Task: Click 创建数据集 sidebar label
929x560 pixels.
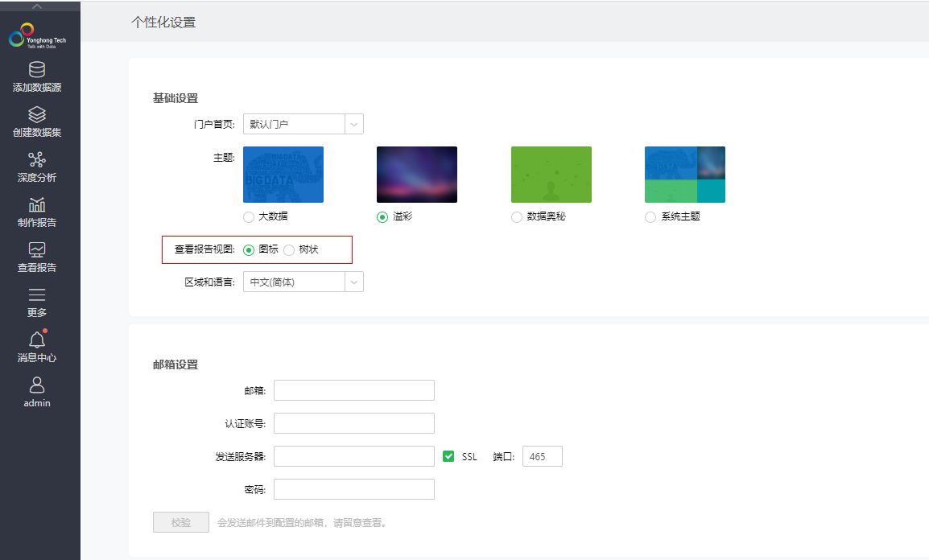Action: [x=37, y=133]
